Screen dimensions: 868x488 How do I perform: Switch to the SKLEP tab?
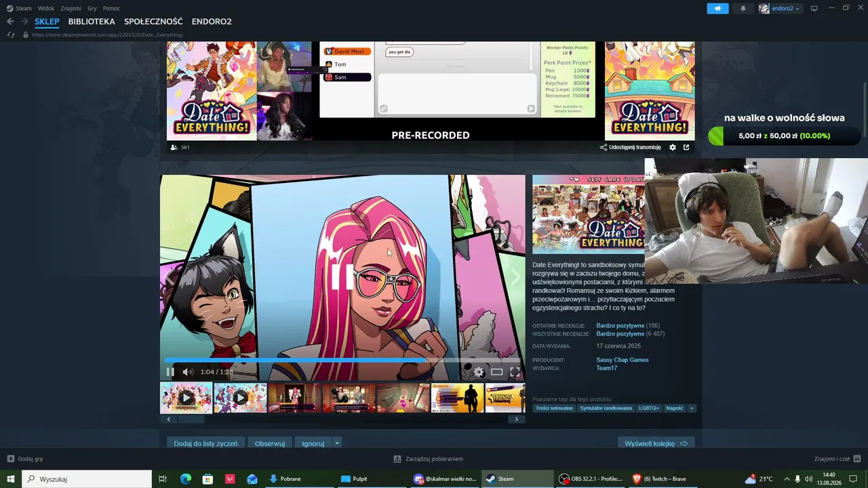pyautogui.click(x=47, y=22)
